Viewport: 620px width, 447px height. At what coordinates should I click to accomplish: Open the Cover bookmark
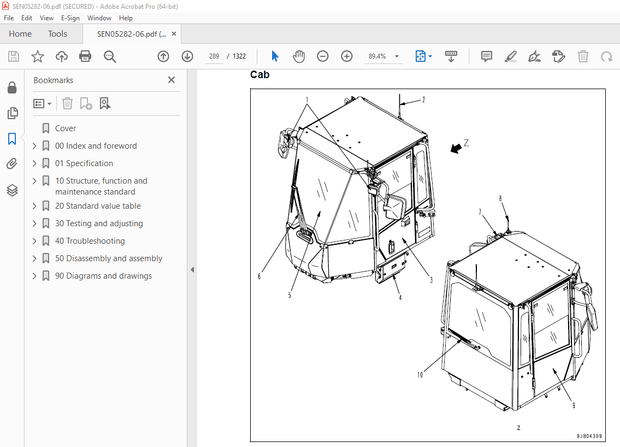pyautogui.click(x=65, y=128)
